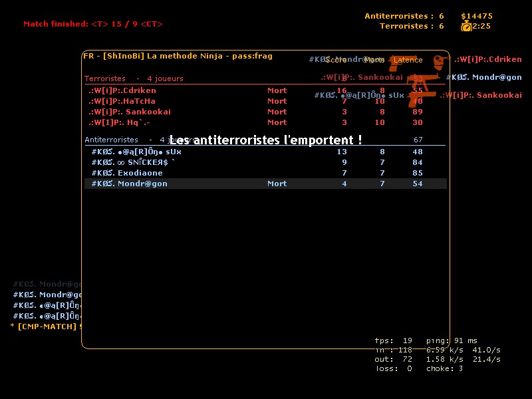Click the 2:25 round time value
The height and width of the screenshot is (399, 532).
(481, 26)
